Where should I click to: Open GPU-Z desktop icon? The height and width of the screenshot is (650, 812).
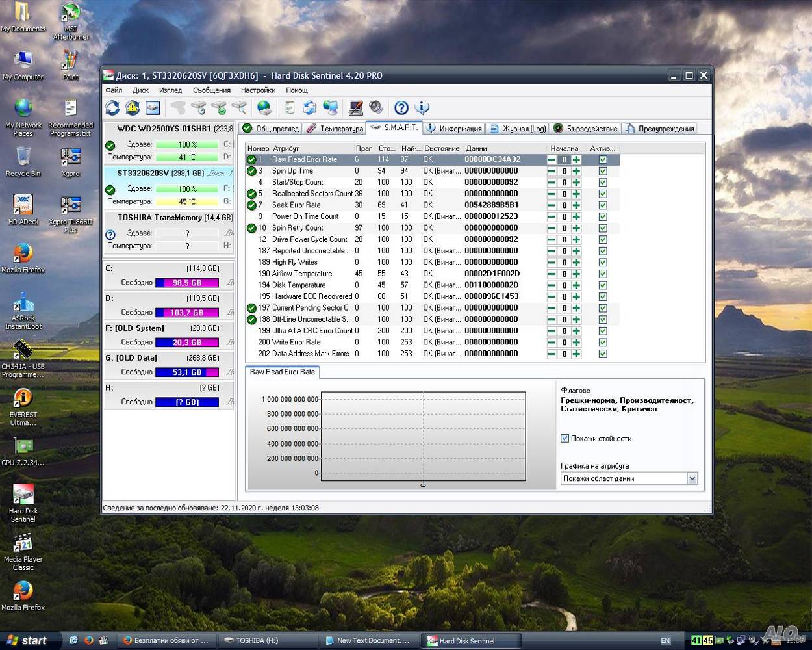coord(23,452)
